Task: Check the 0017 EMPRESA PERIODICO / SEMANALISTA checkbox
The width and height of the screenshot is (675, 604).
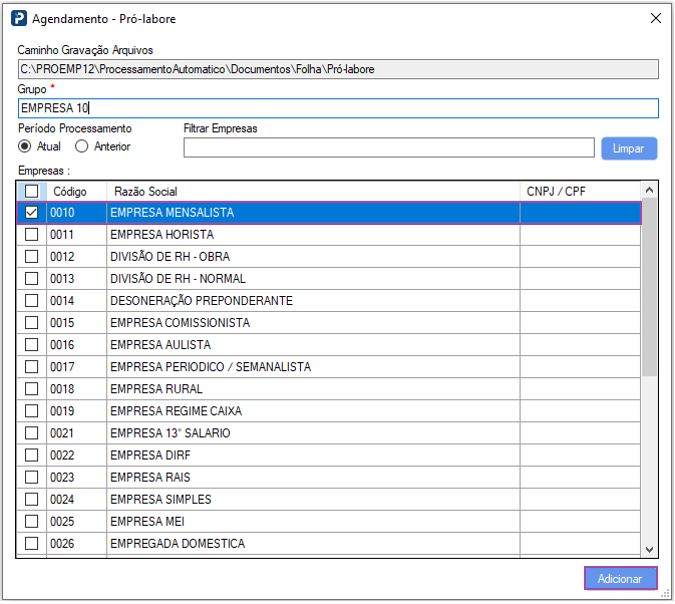Action: [x=31, y=367]
